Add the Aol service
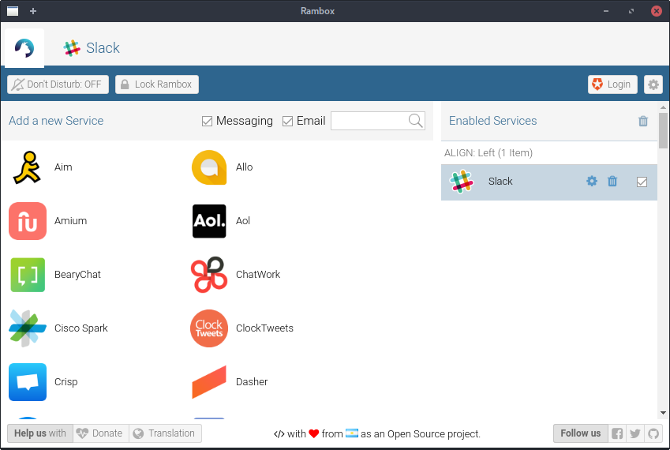The height and width of the screenshot is (450, 670). coord(209,221)
